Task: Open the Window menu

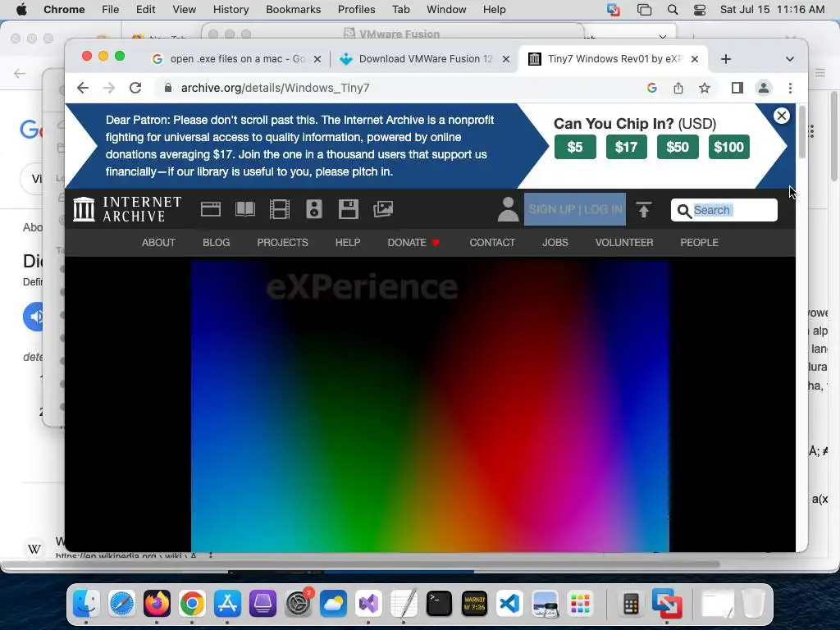Action: pos(446,10)
